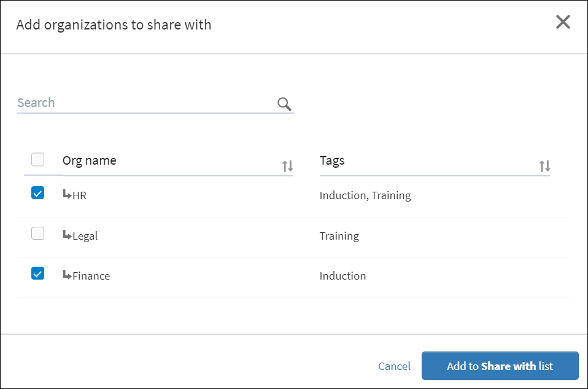Toggle the select all organizations checkbox
This screenshot has width=588, height=389.
pyautogui.click(x=38, y=160)
